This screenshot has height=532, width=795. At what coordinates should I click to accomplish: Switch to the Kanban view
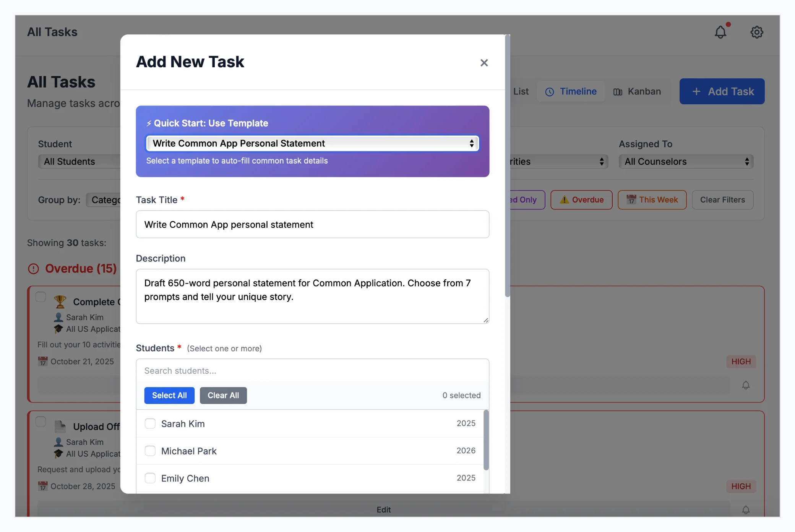(x=637, y=91)
